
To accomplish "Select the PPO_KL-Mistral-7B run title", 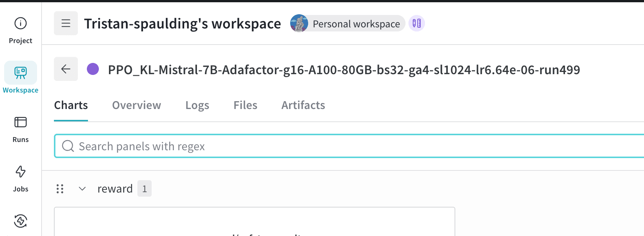I will coord(343,70).
